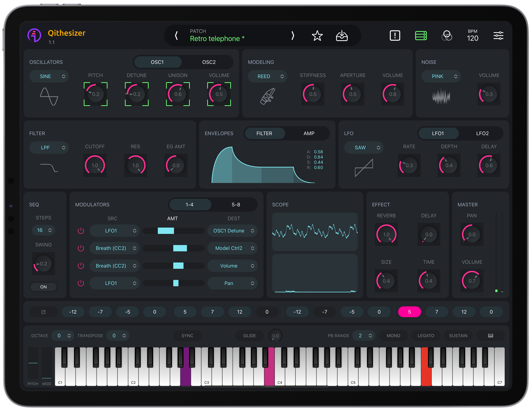Select the highlighted sequencer step 5

(x=409, y=312)
